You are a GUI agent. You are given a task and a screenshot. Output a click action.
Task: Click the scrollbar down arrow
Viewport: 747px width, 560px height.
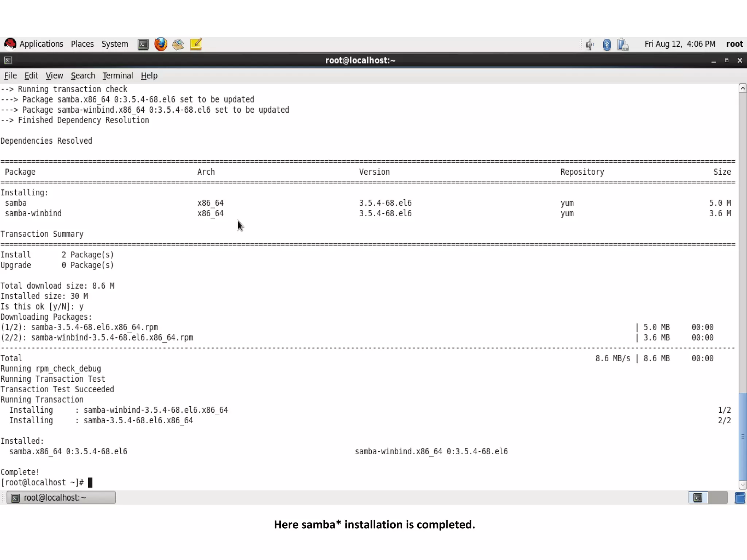click(x=743, y=485)
